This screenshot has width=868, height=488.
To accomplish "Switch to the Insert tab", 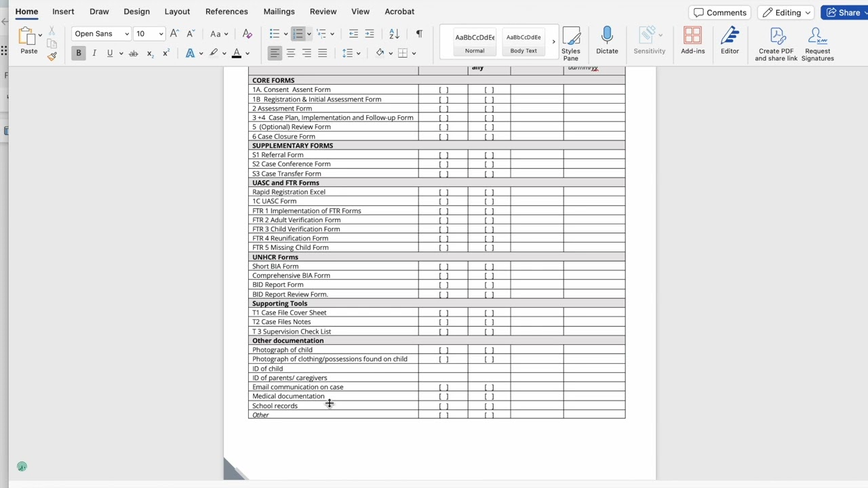I will tap(63, 12).
